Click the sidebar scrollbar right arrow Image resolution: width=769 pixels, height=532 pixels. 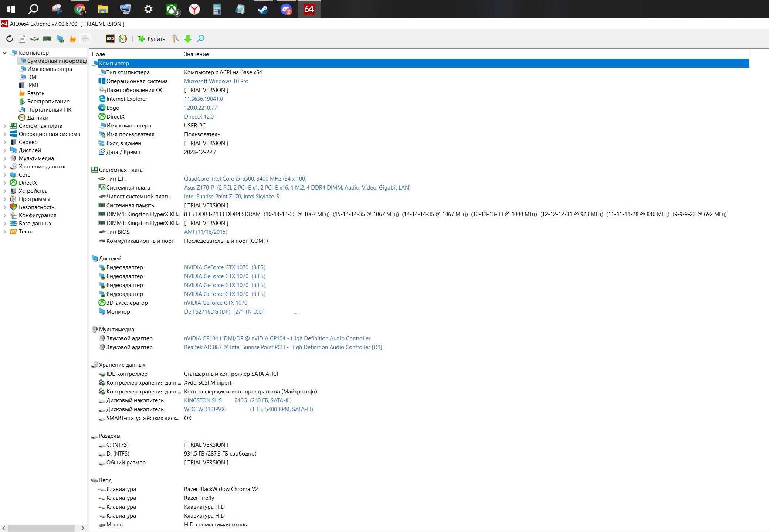click(83, 528)
